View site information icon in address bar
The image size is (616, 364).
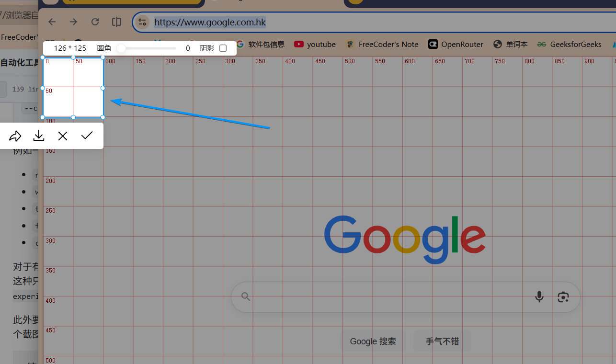click(142, 22)
